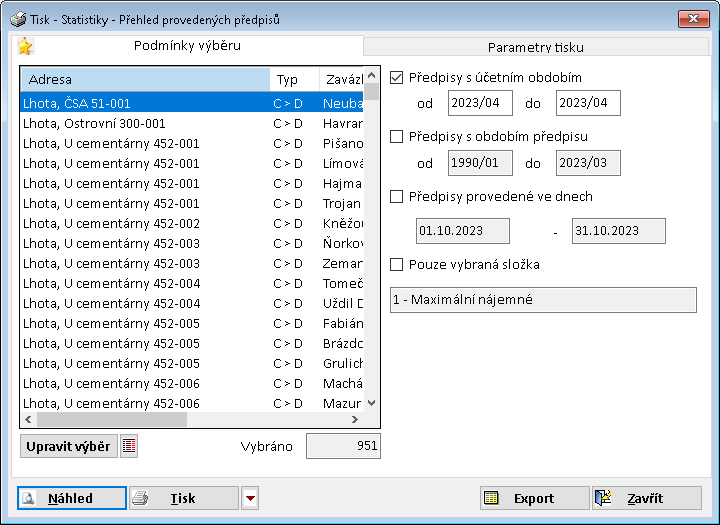Click Upravit výběr button
The height and width of the screenshot is (525, 720).
pos(68,446)
